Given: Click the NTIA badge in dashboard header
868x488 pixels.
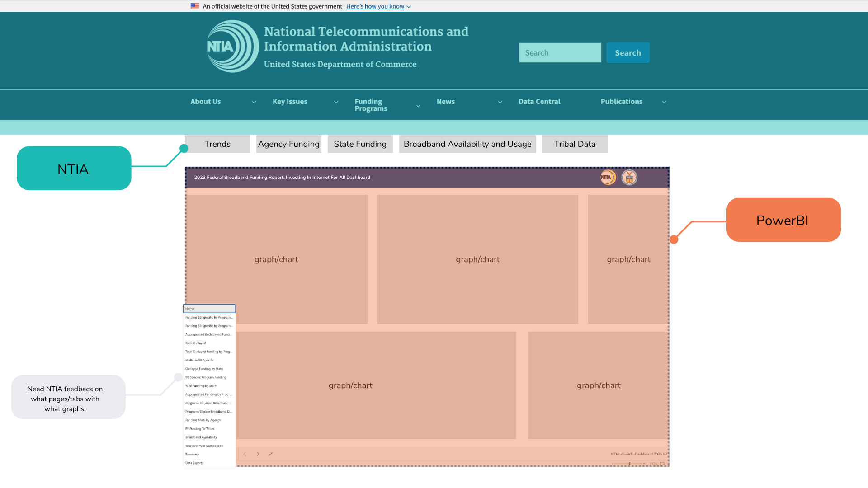Looking at the screenshot, I should click(x=608, y=178).
